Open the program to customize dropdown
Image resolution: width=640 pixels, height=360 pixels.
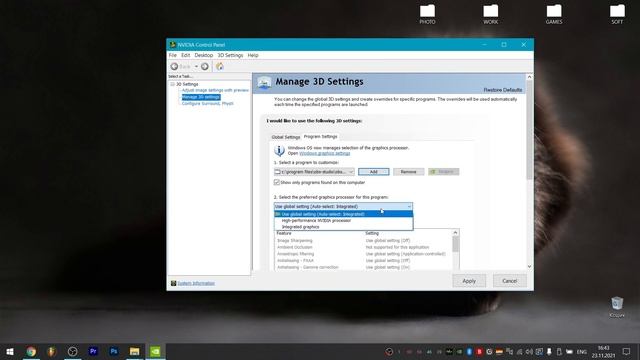click(314, 172)
